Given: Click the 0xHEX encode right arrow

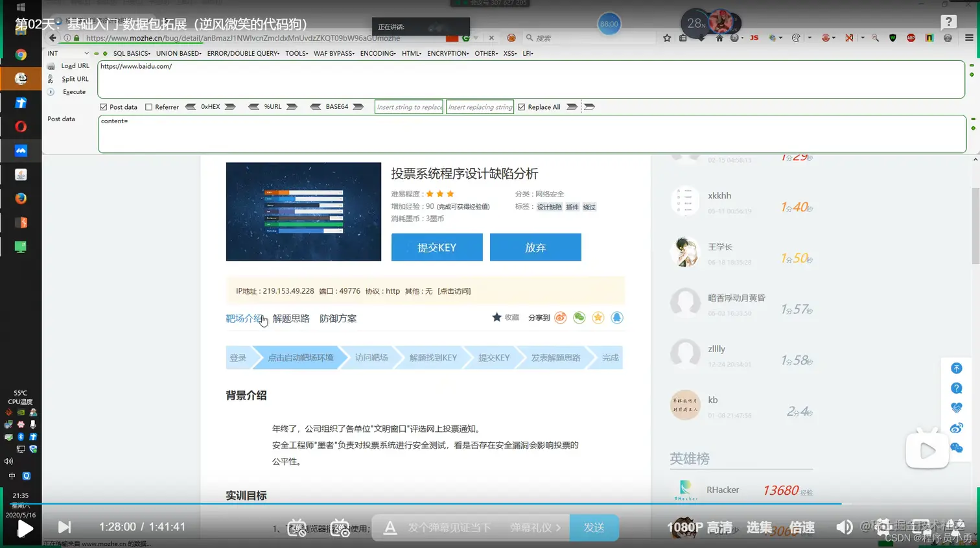Looking at the screenshot, I should [x=230, y=107].
